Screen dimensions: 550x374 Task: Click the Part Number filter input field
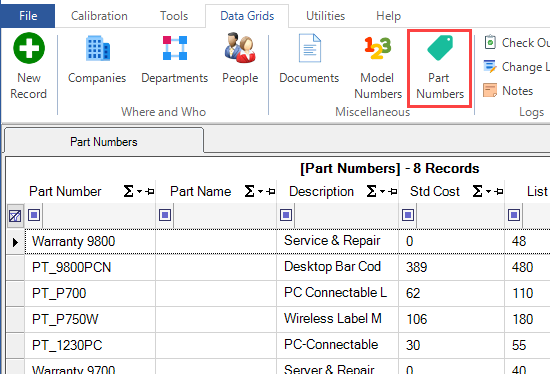pyautogui.click(x=98, y=215)
